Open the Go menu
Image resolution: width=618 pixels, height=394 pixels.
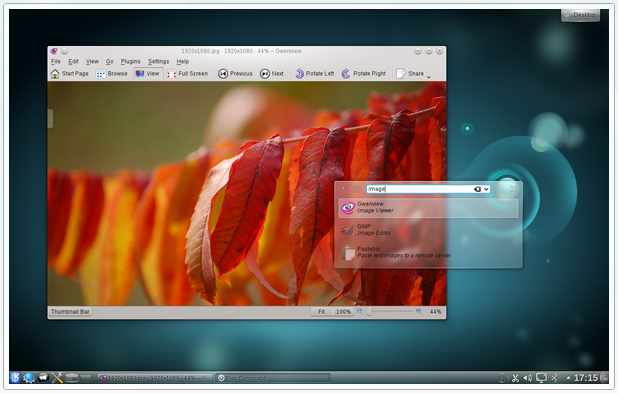click(110, 61)
